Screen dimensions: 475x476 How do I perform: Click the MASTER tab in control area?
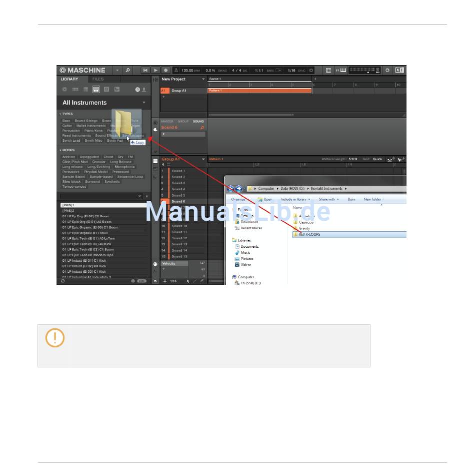tap(167, 122)
